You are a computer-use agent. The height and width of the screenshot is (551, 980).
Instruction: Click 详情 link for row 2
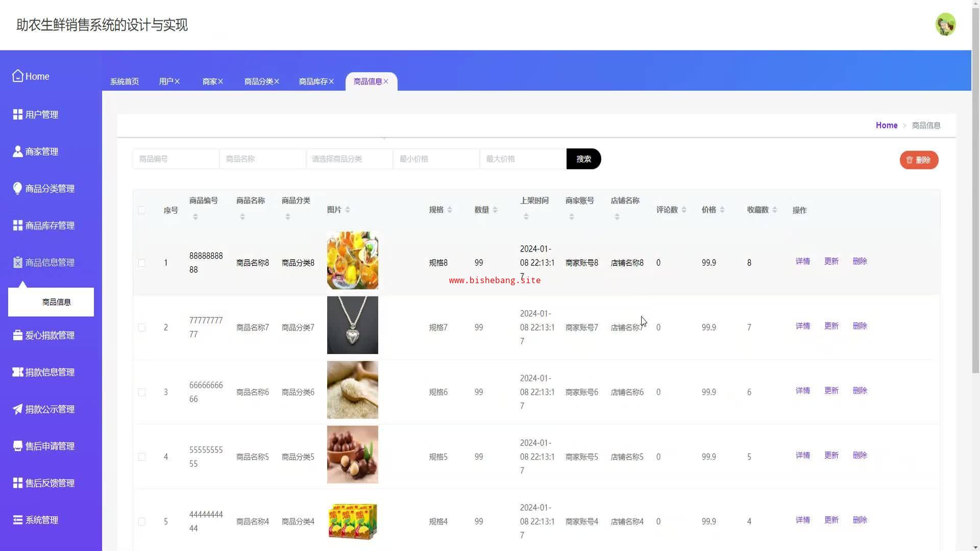(x=802, y=326)
